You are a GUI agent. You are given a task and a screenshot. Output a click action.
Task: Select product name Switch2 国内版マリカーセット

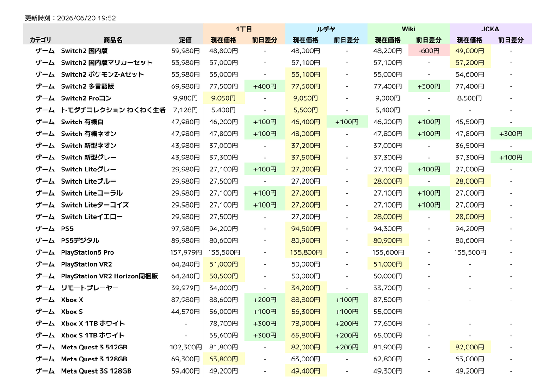(106, 63)
